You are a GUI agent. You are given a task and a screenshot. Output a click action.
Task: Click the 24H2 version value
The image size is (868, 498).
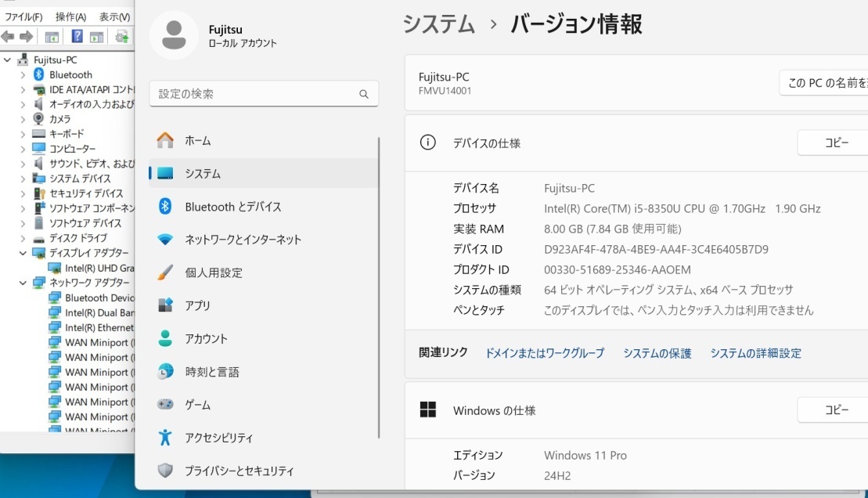557,475
